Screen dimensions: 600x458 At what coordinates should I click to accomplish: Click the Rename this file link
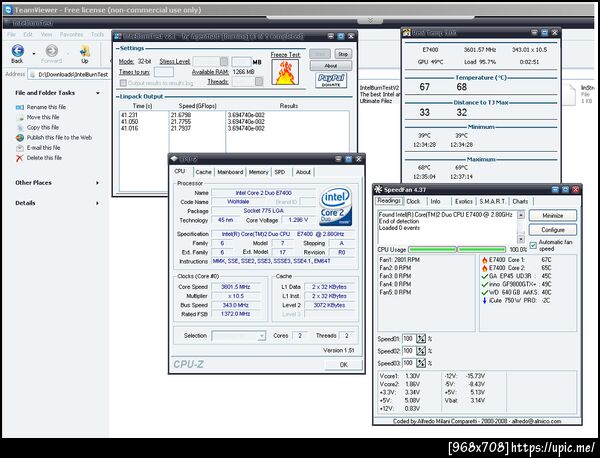46,107
